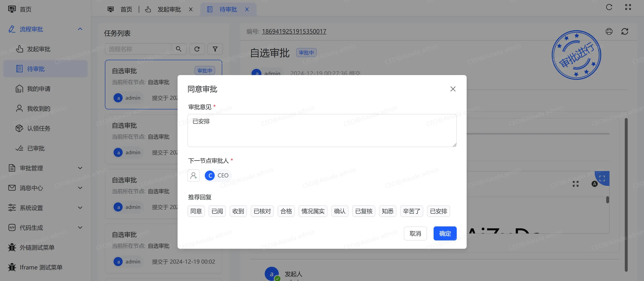The width and height of the screenshot is (644, 281).
Task: Pick the 情况属实 recommended reply
Action: 313,211
